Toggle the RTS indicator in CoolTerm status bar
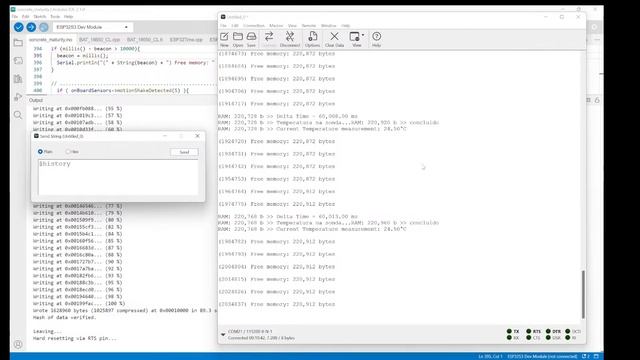Screen dimensions: 640x360 [x=534, y=331]
